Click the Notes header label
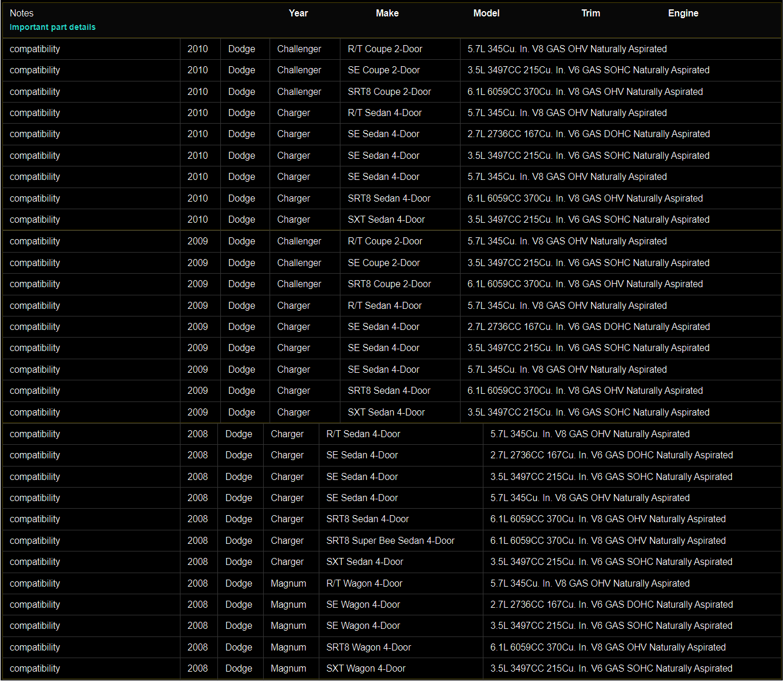The image size is (784, 681). click(22, 13)
